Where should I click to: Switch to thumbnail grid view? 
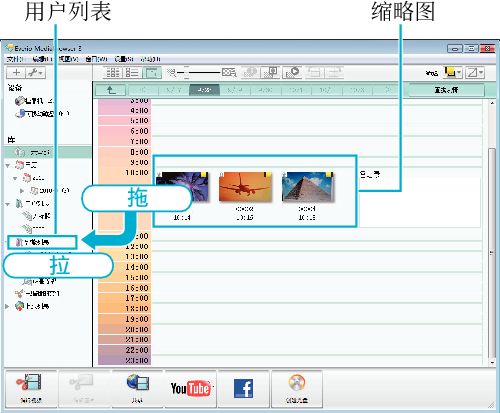113,72
